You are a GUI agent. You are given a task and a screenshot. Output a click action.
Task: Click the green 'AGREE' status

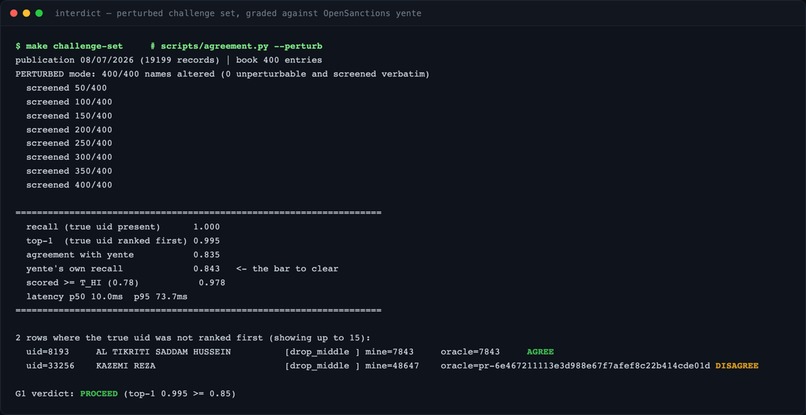click(x=540, y=352)
